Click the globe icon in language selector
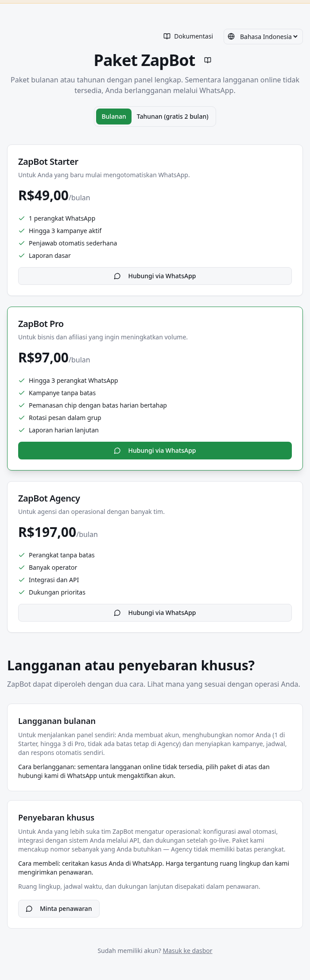 tap(231, 36)
